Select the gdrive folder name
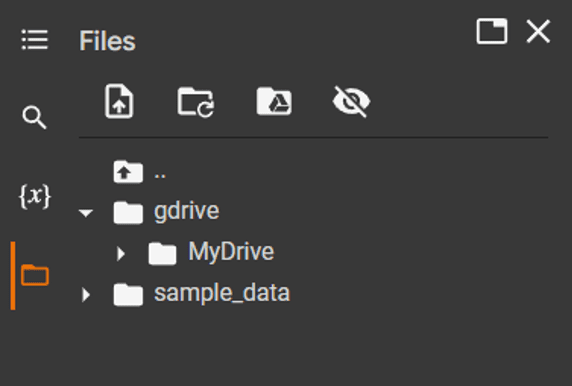The height and width of the screenshot is (386, 572). 186,211
